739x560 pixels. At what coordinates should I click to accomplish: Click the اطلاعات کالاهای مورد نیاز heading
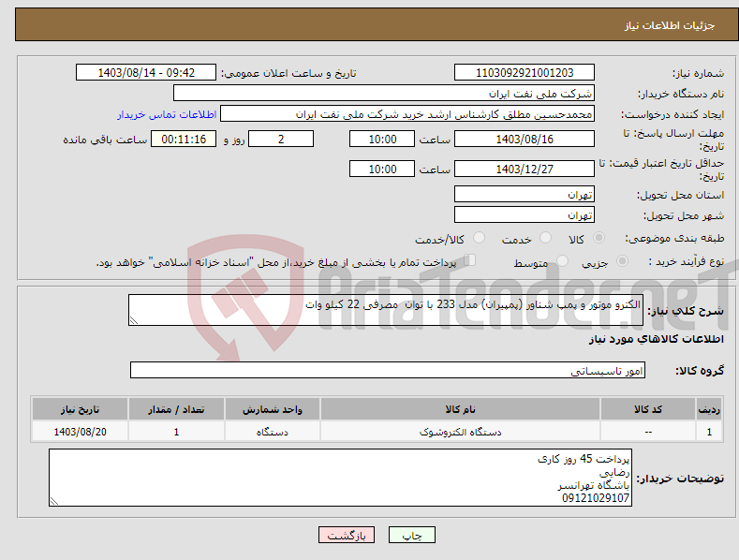656,339
